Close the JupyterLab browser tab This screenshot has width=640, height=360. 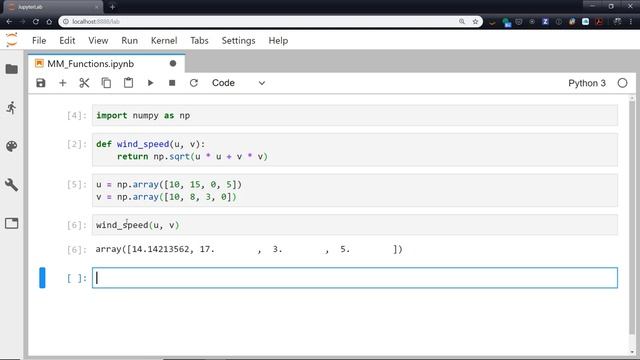97,7
